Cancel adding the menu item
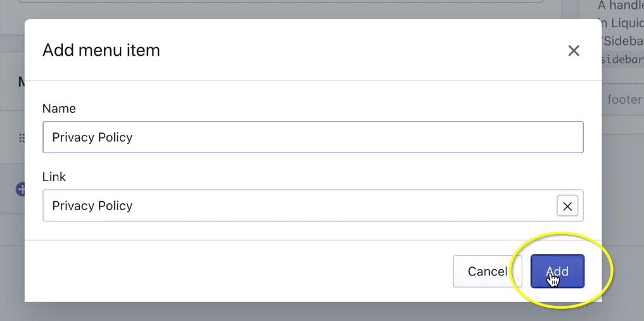The image size is (644, 321). pyautogui.click(x=487, y=271)
